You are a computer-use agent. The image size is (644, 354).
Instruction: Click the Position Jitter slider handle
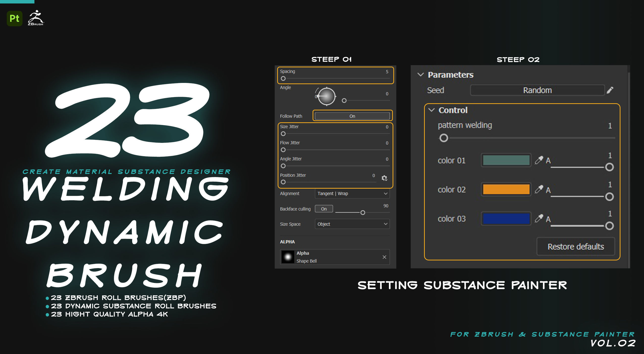(283, 182)
